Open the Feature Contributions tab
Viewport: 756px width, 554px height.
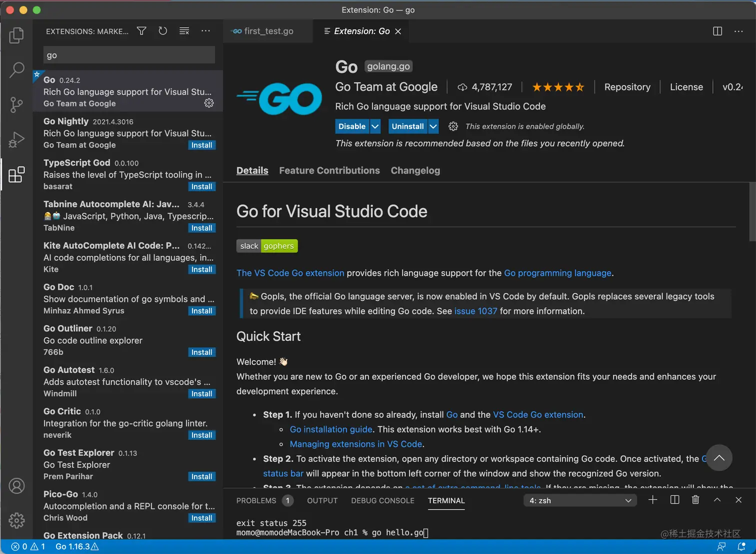click(329, 171)
